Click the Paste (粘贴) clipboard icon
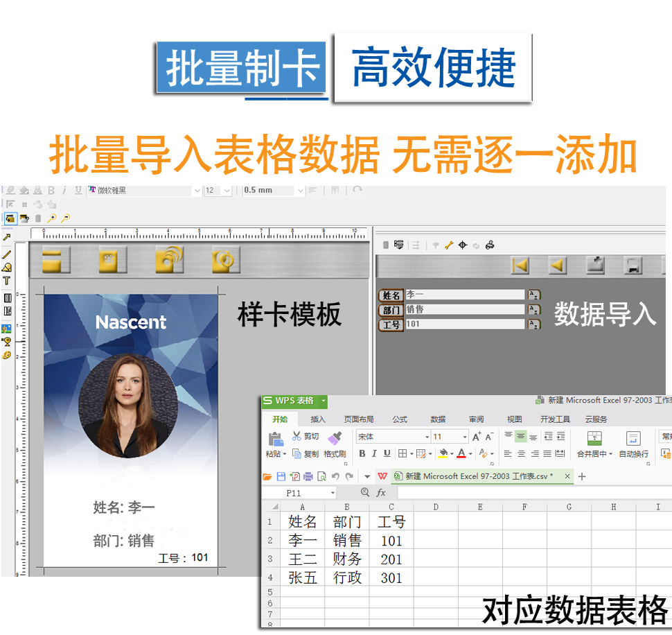The height and width of the screenshot is (635, 672). (x=275, y=439)
